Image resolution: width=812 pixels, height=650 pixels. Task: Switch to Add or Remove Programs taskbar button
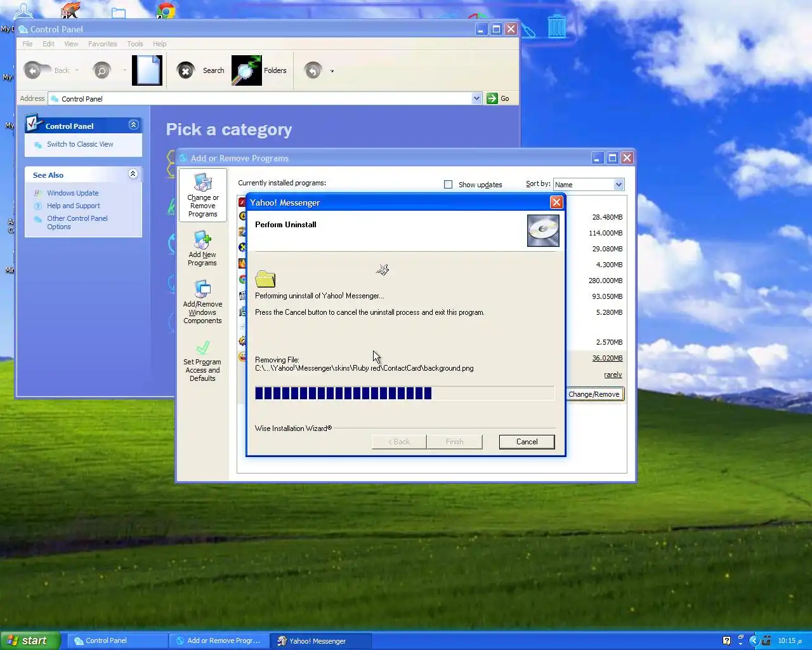click(219, 640)
